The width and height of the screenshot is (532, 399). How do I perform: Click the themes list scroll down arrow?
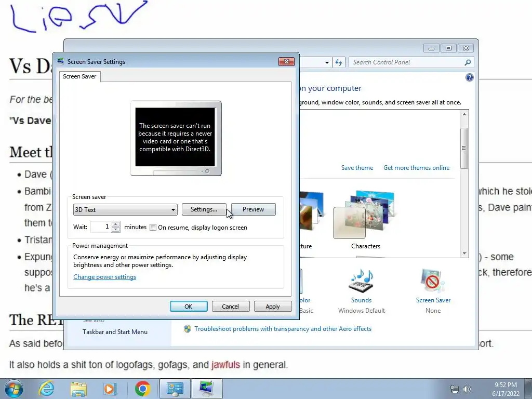464,254
